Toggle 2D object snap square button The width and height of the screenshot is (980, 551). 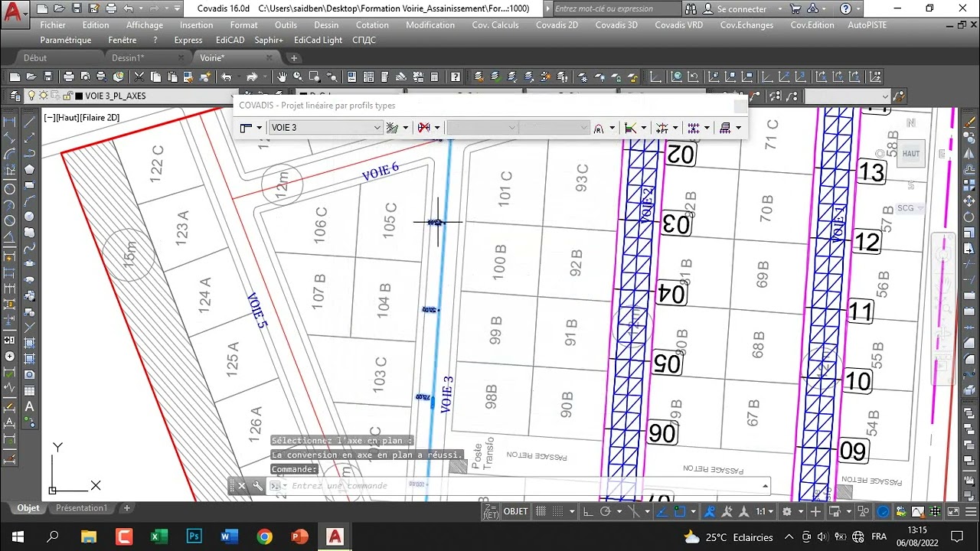679,511
